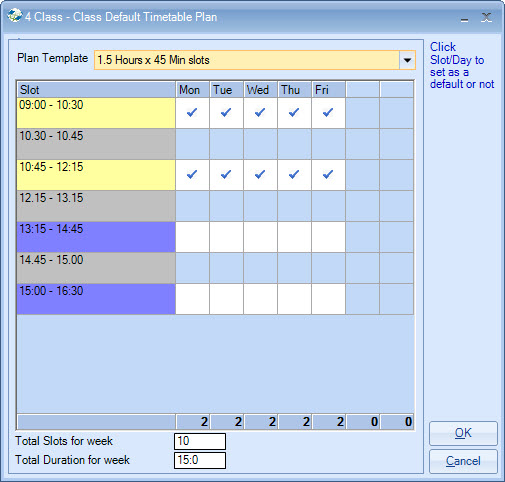Open the Plan Template dropdown arrow
This screenshot has height=482, width=505.
(407, 60)
